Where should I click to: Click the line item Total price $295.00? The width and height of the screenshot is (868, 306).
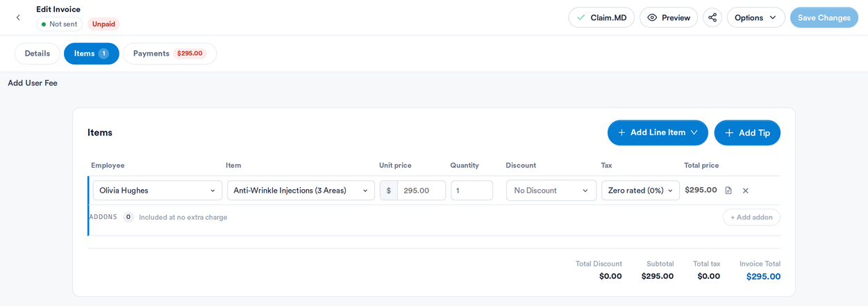click(701, 190)
